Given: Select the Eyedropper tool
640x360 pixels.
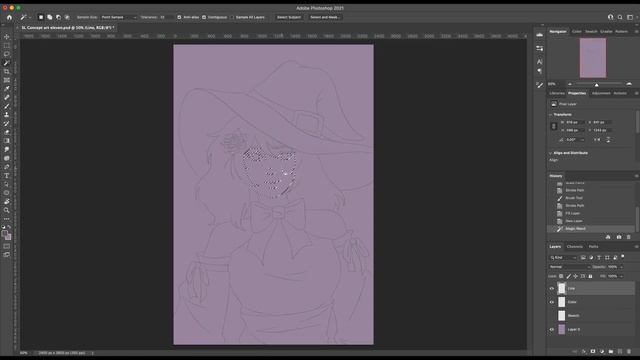Looking at the screenshot, I should pyautogui.click(x=7, y=89).
